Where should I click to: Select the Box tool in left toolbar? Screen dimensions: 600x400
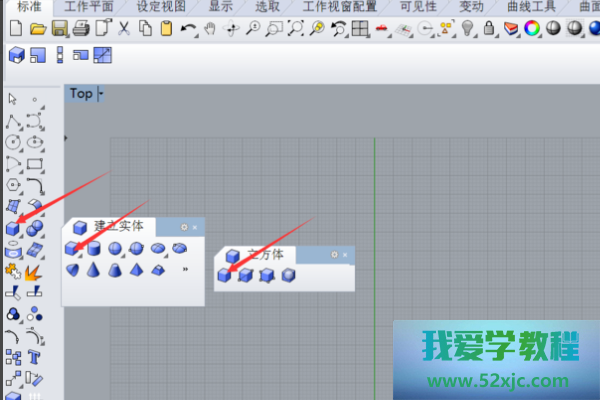13,228
